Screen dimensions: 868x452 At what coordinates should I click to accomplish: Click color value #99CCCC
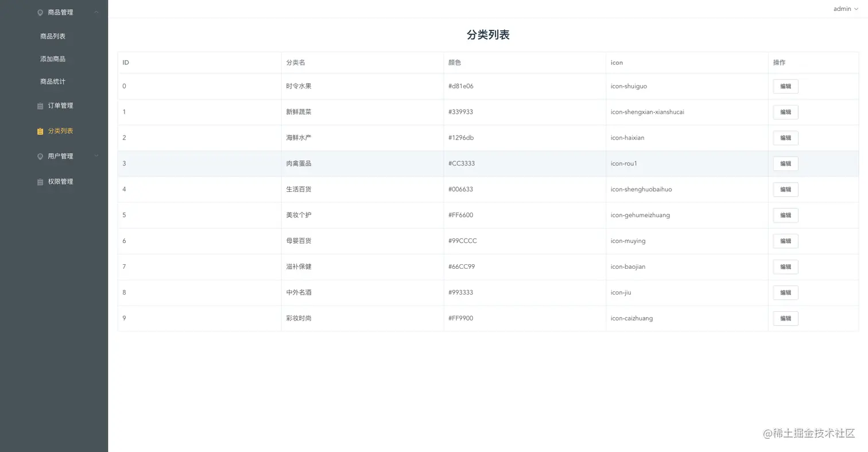pyautogui.click(x=463, y=241)
